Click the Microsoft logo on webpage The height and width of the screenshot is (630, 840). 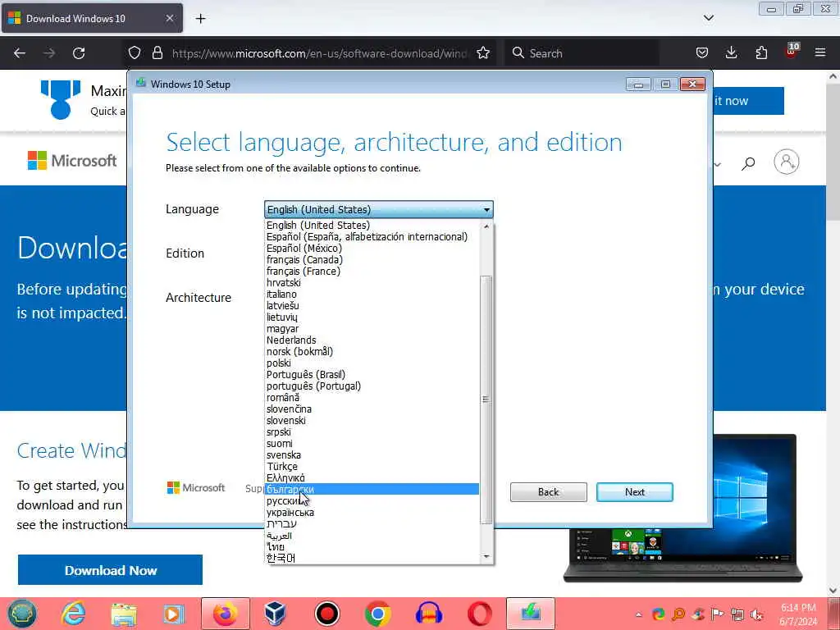(72, 160)
